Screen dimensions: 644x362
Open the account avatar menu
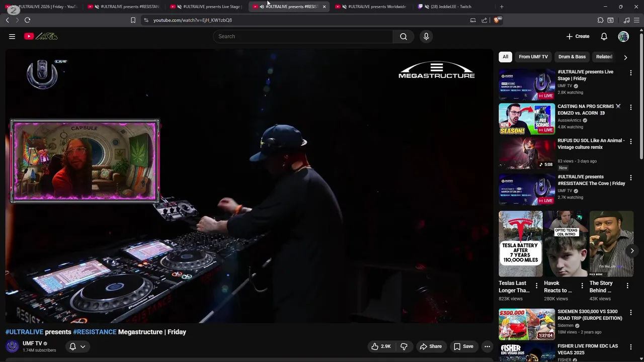[x=623, y=36]
